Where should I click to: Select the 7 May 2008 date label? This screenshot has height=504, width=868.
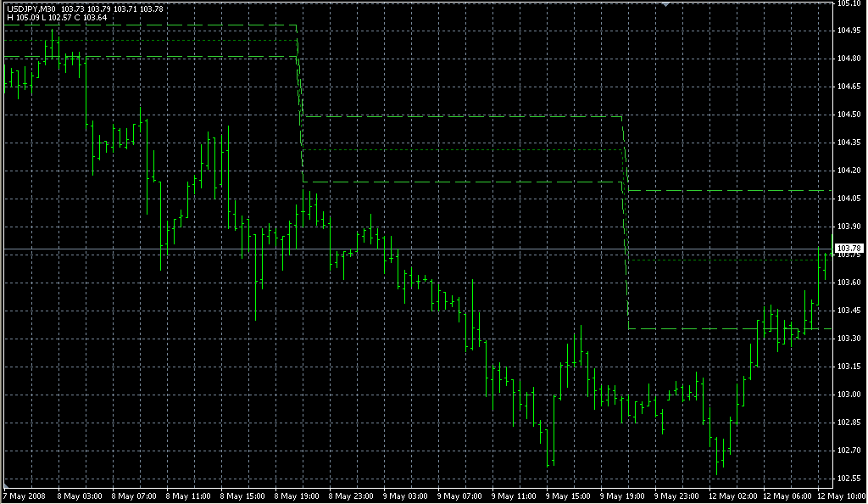(24, 496)
